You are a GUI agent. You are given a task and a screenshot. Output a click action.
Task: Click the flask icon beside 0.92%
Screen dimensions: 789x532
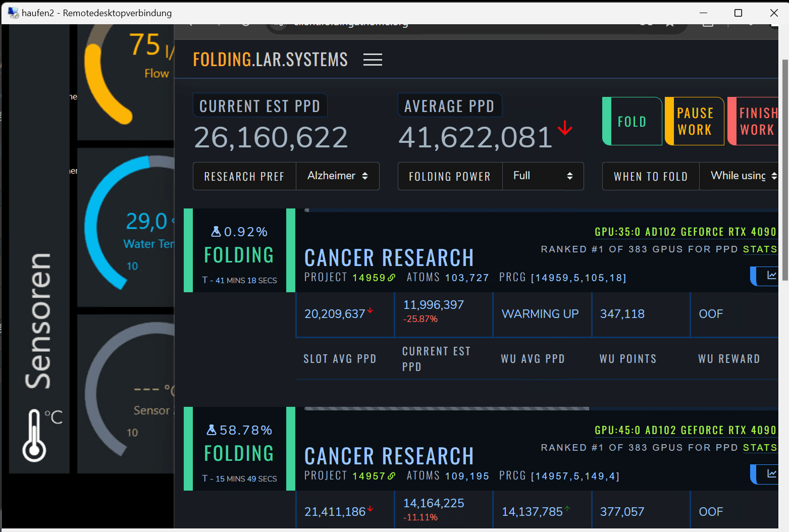216,232
